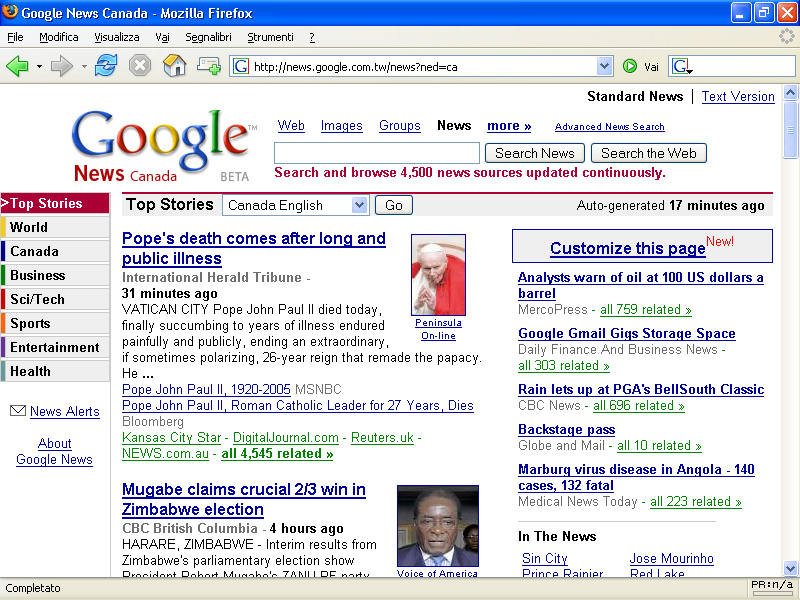This screenshot has height=600, width=800.
Task: Click the Search News button
Action: pyautogui.click(x=535, y=153)
